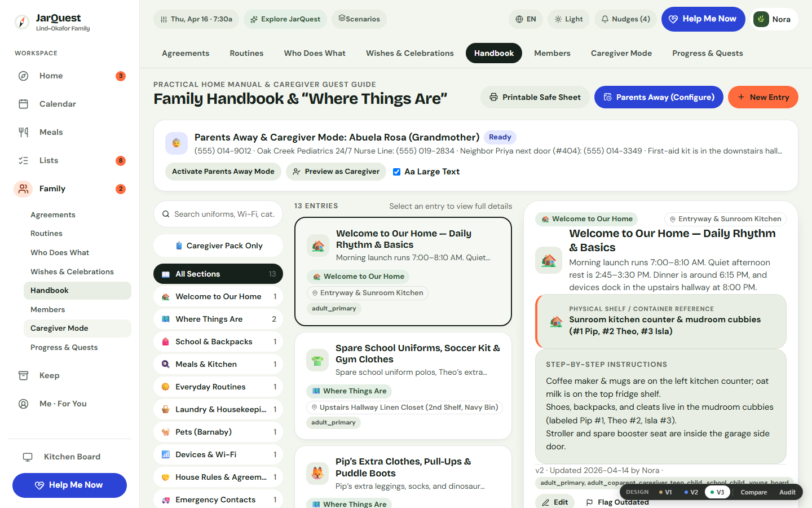The height and width of the screenshot is (508, 812).
Task: Open Calendar via its sidebar icon
Action: [x=23, y=104]
